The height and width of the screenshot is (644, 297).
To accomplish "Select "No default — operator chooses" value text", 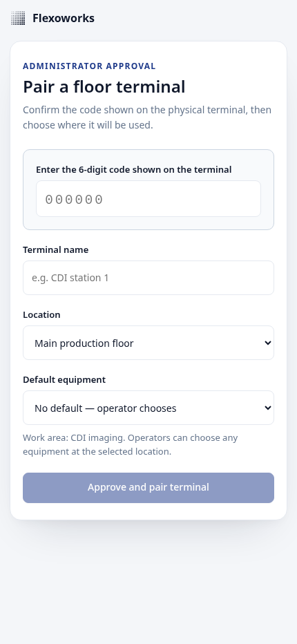I will [x=105, y=408].
